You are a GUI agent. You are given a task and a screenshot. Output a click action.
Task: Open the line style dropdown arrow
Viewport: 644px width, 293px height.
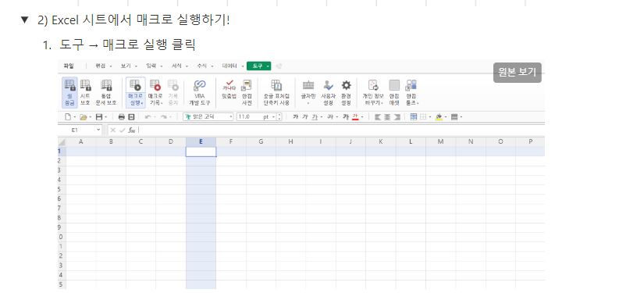click(x=461, y=117)
